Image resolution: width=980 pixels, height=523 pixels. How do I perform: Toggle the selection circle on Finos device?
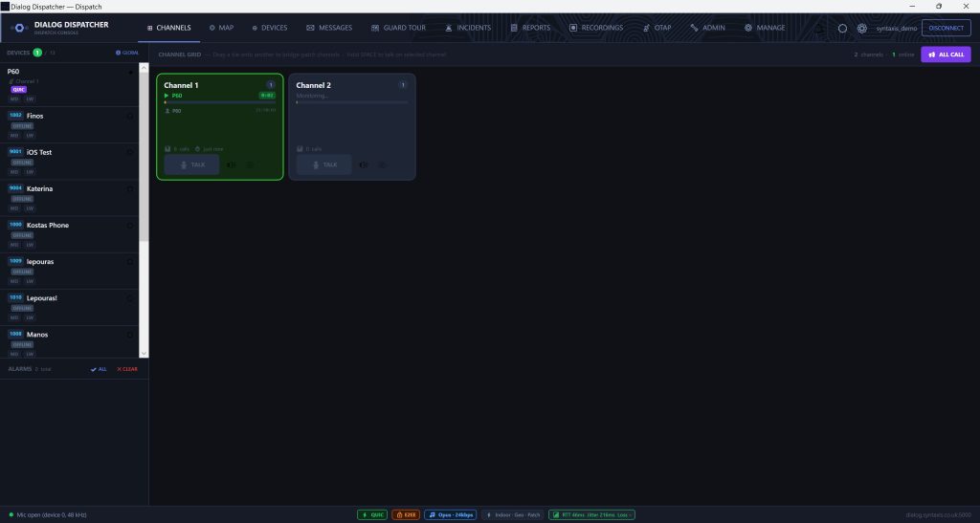click(x=130, y=116)
